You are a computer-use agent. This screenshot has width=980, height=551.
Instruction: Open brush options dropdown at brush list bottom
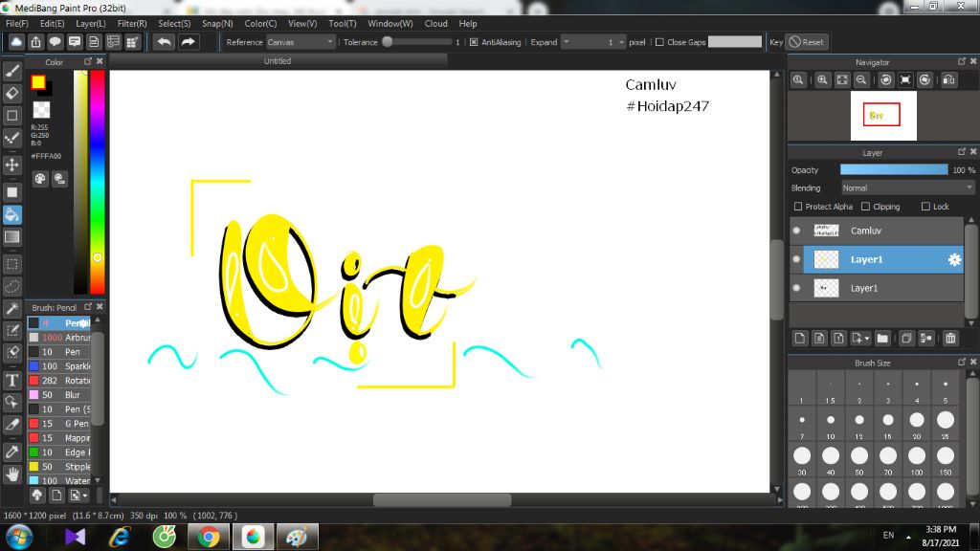click(78, 496)
